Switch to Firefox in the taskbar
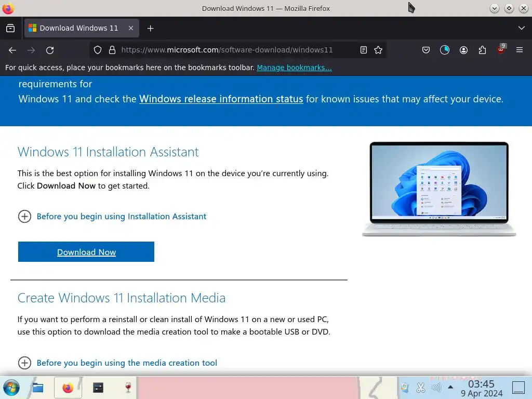Image resolution: width=532 pixels, height=399 pixels. point(68,388)
